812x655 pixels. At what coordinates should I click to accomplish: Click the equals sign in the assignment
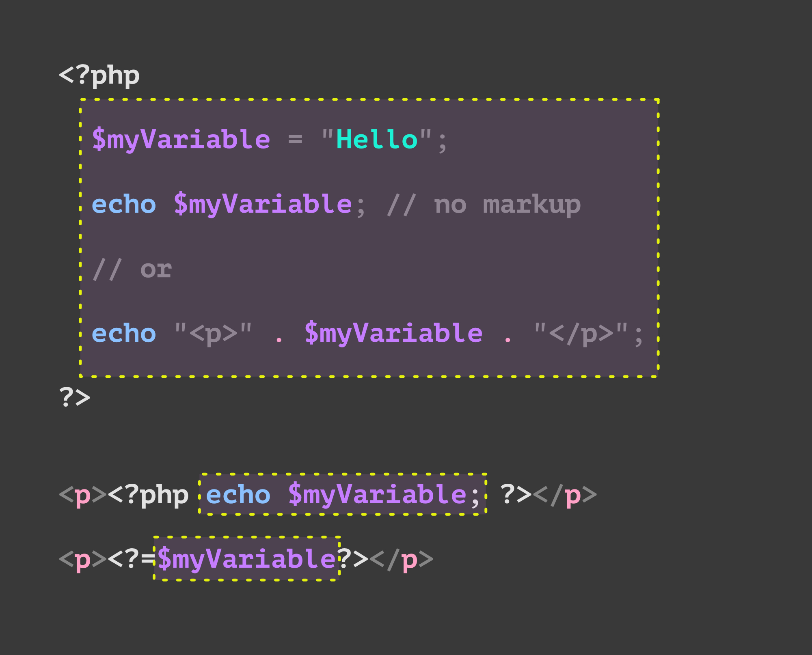(x=295, y=140)
